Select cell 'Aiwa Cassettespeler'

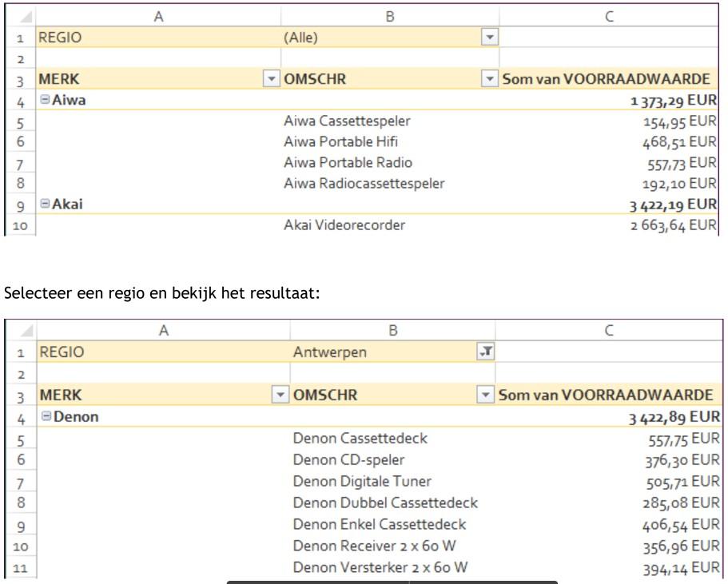click(x=347, y=121)
